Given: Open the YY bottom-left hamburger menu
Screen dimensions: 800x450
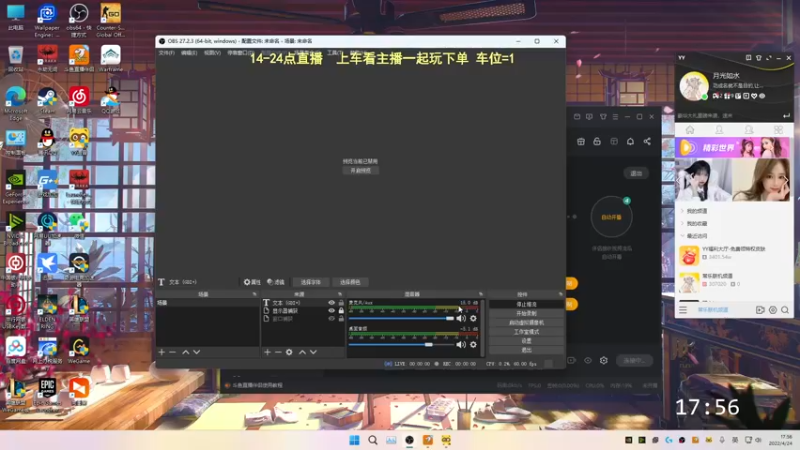Looking at the screenshot, I should point(683,310).
